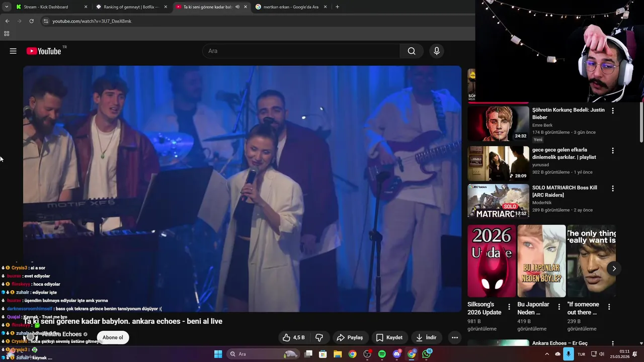This screenshot has width=644, height=362.
Task: Toggle the taskbar microphone indicator
Action: [x=569, y=354]
